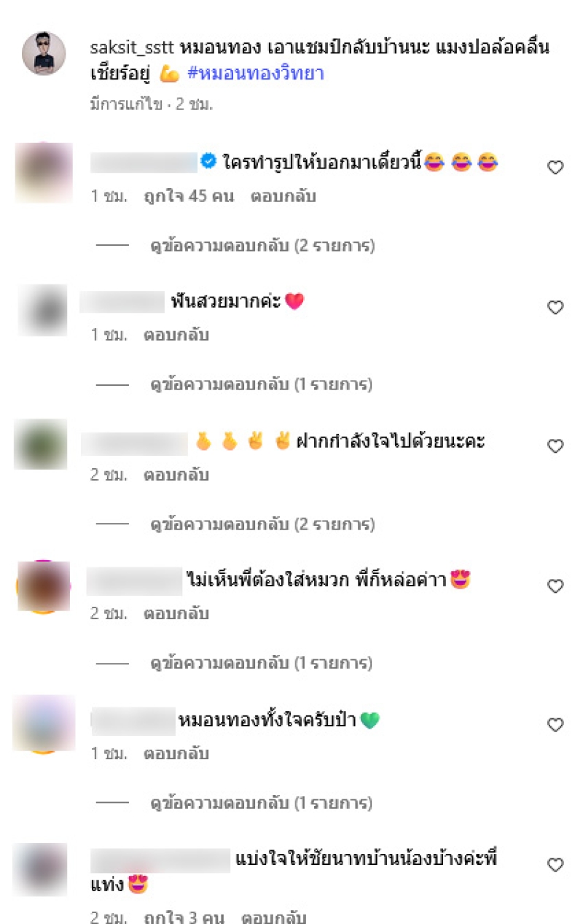
Task: Expand 1 reply under 'ฟันสวยมากค่ะ'
Action: point(262,384)
